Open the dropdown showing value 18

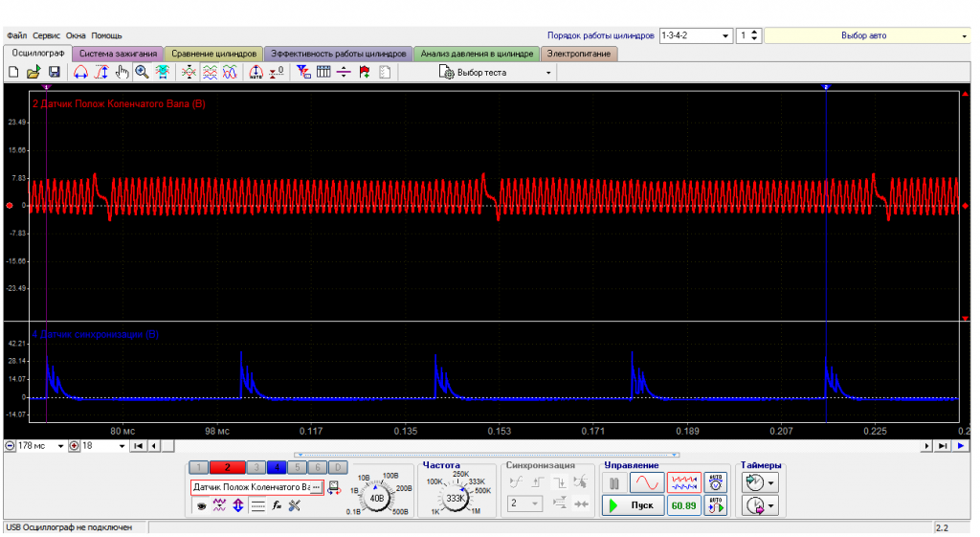[122, 446]
